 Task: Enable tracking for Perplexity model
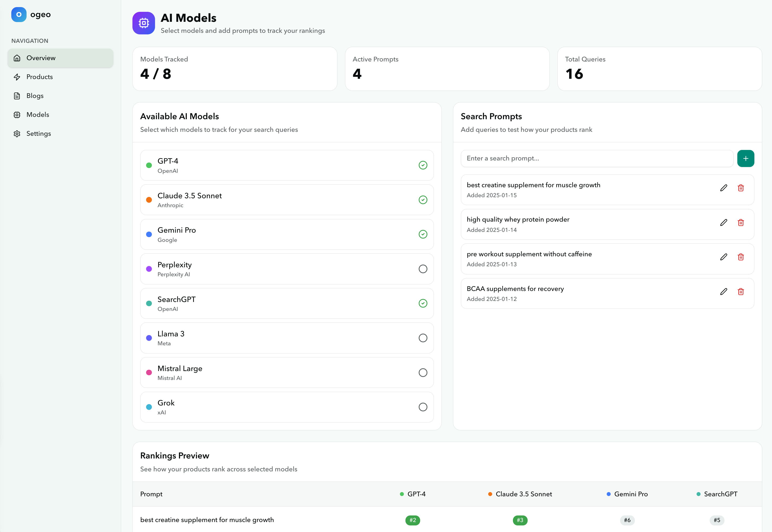tap(423, 269)
